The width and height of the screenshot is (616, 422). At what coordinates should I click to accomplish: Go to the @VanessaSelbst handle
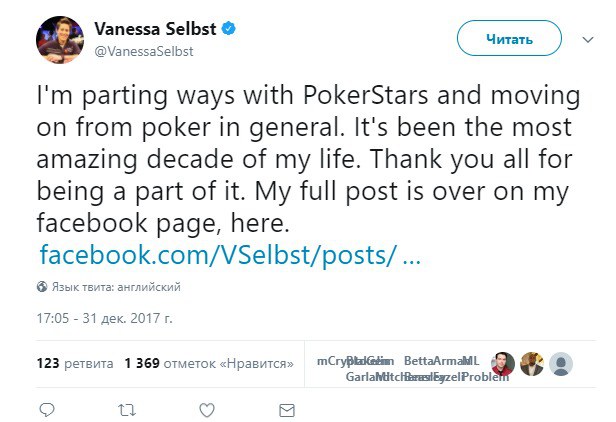click(x=142, y=48)
